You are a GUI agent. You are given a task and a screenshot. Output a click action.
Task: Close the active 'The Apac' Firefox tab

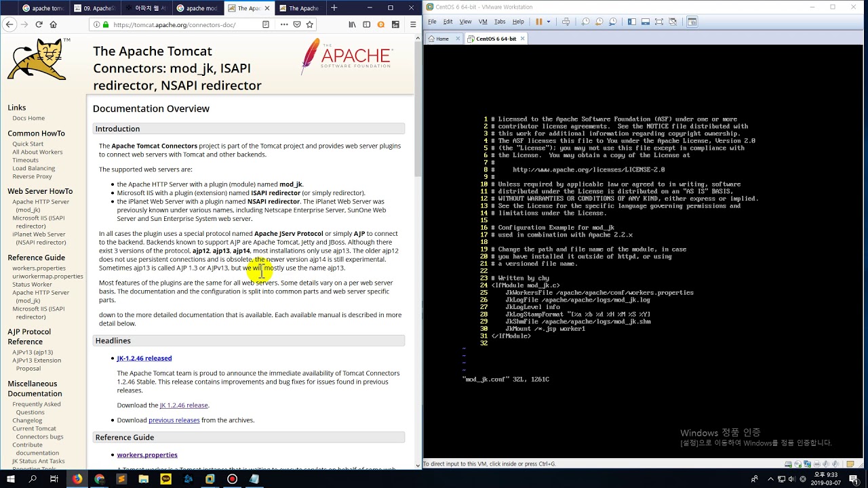(x=267, y=8)
